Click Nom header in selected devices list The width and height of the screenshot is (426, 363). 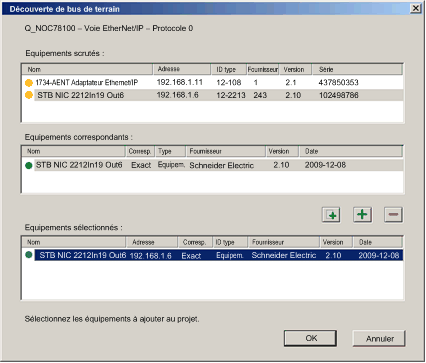[x=74, y=242]
